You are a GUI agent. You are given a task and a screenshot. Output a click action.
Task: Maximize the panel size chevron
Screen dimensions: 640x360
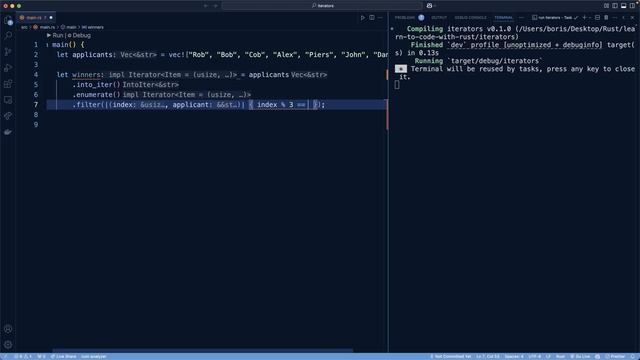coord(624,18)
